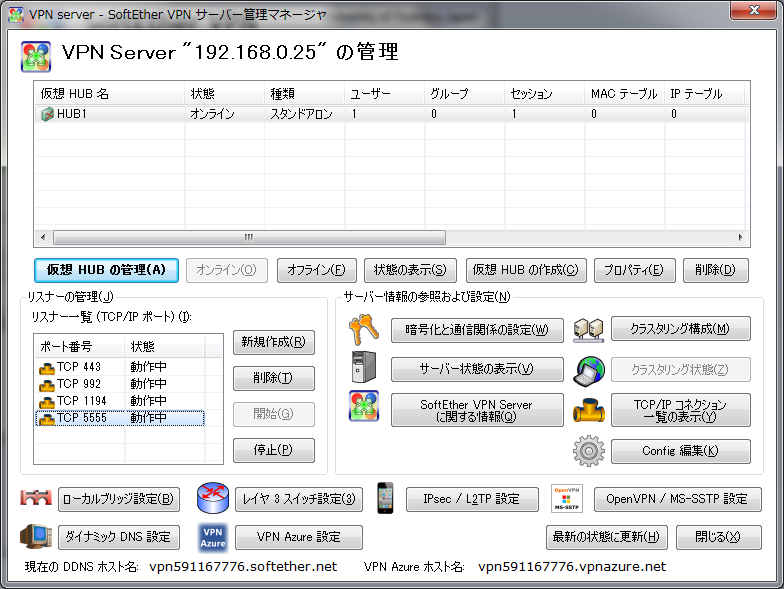Open hub プロパティ(E) button
The width and height of the screenshot is (784, 589).
coord(634,270)
